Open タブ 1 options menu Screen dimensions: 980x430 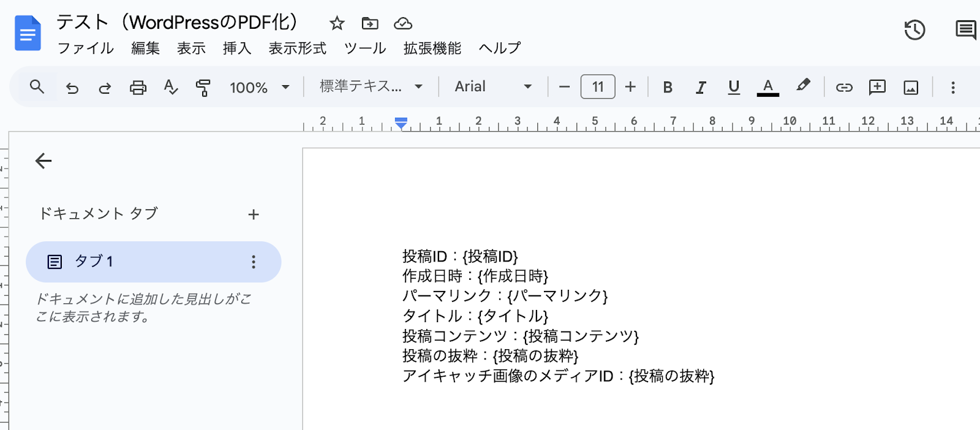point(253,262)
